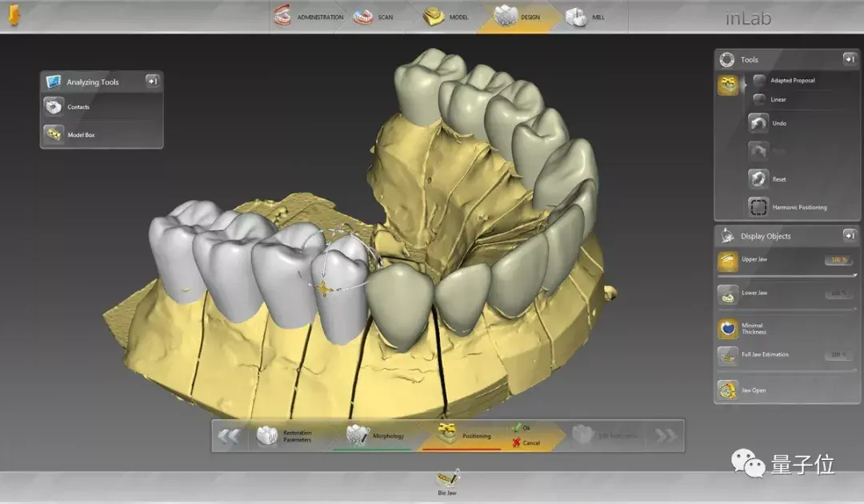The width and height of the screenshot is (864, 504).
Task: Select the yellow positioning tool in Tools
Action: pyautogui.click(x=728, y=86)
